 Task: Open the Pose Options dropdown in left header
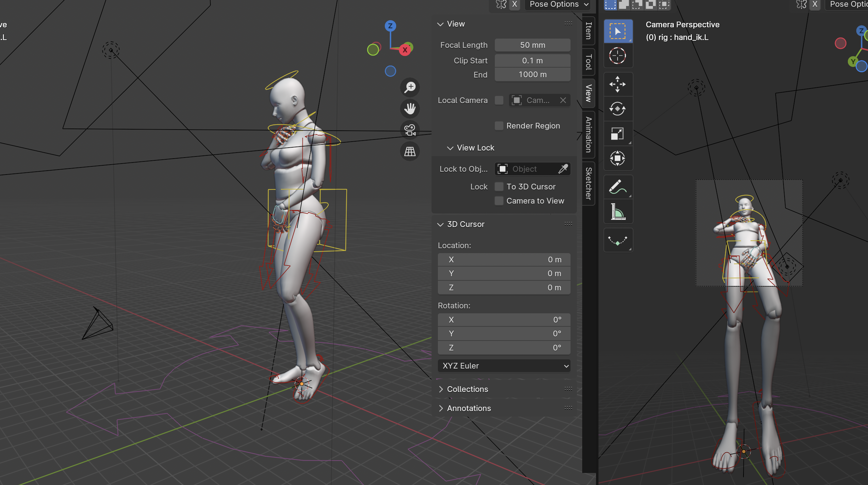point(558,4)
